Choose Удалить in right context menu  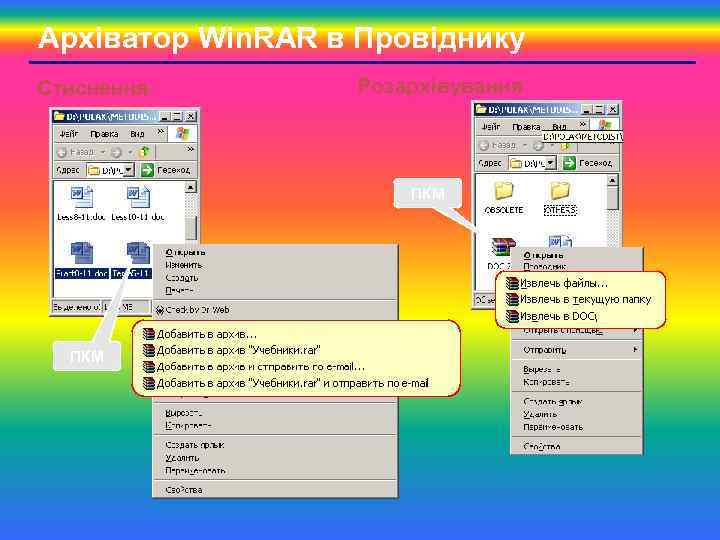(576, 415)
